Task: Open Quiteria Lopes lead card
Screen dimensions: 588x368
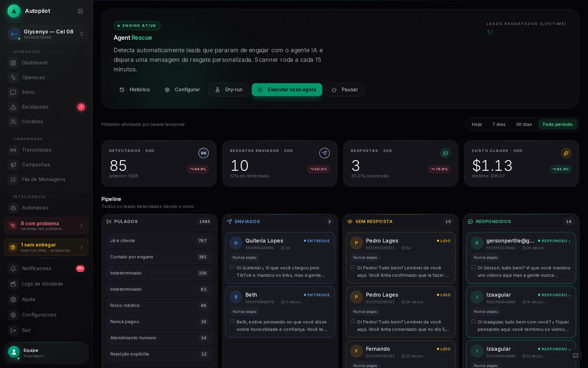Action: pyautogui.click(x=280, y=258)
